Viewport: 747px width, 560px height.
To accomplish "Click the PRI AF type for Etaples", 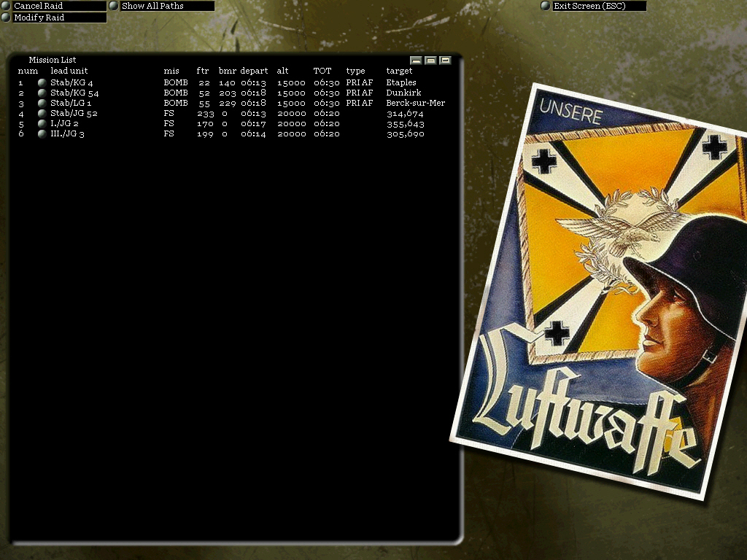I will point(359,82).
